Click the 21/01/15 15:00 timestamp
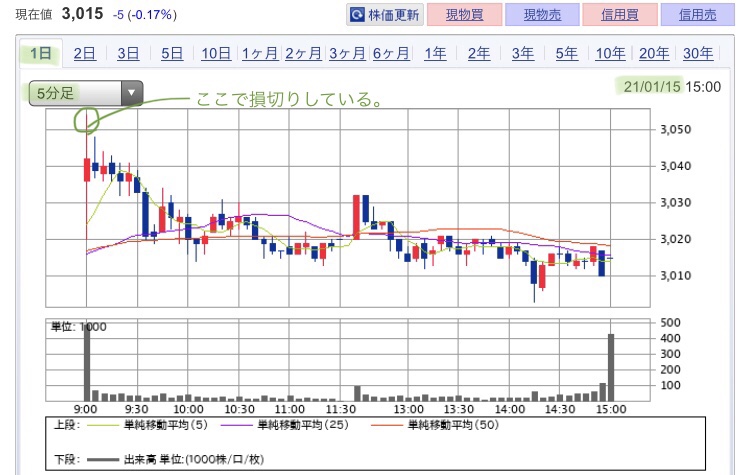749x475 pixels. [x=672, y=86]
